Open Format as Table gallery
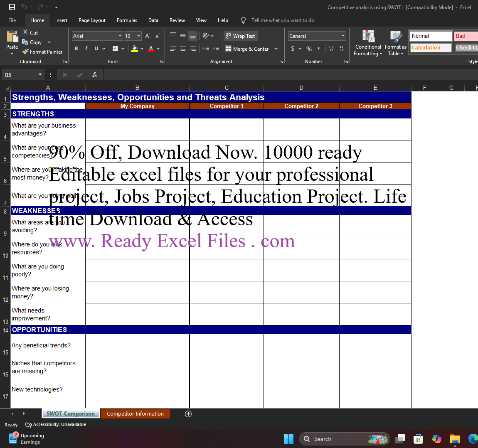478x448 pixels. pos(396,43)
